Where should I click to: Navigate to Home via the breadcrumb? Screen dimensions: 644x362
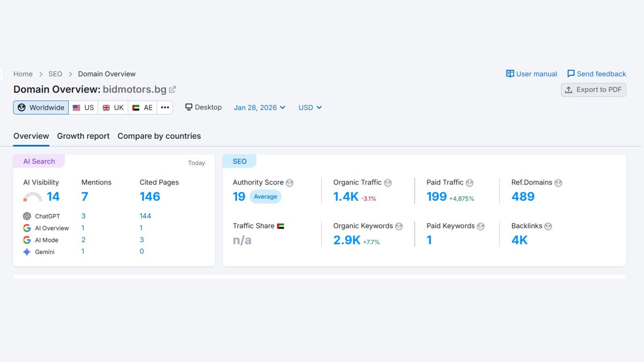point(23,74)
